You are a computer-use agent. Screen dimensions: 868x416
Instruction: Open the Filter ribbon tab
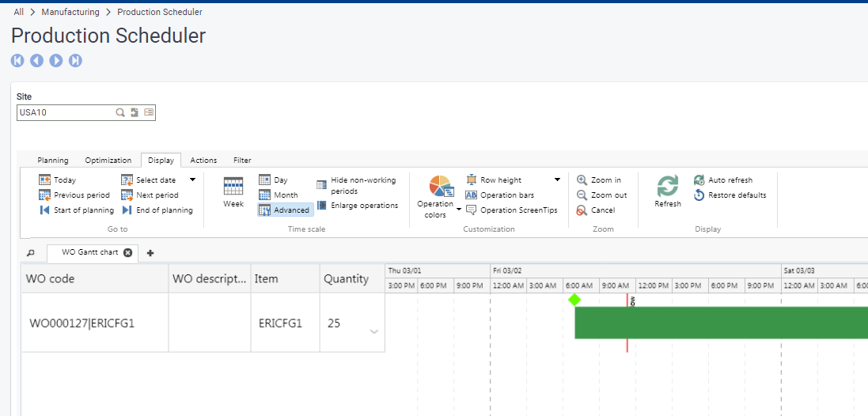(242, 161)
